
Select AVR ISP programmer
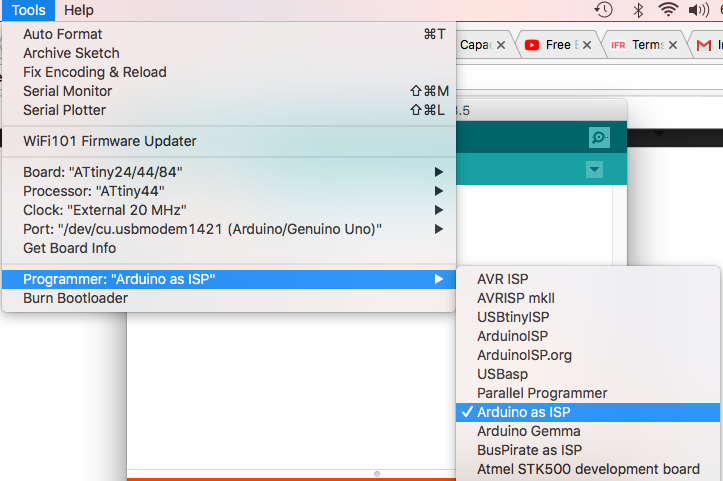tap(588, 279)
